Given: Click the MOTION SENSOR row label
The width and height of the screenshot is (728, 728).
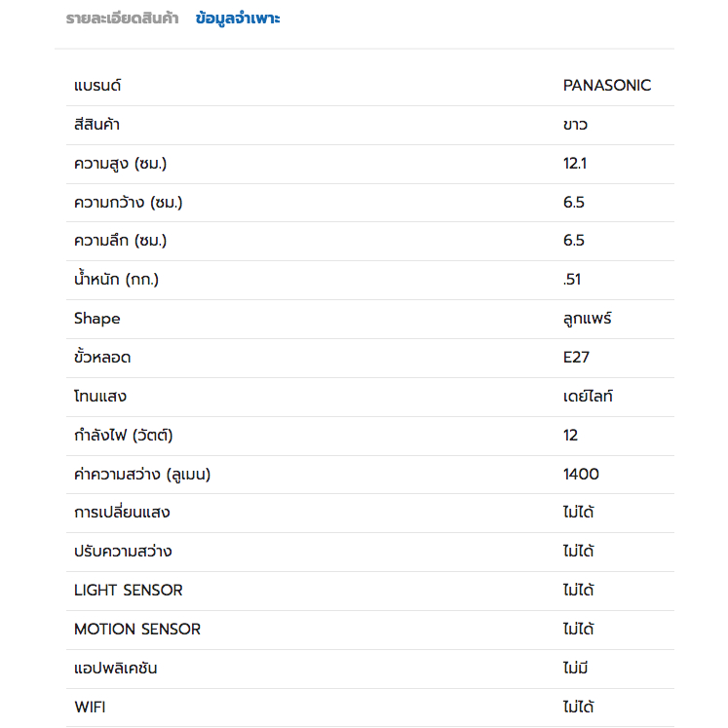Looking at the screenshot, I should click(x=137, y=630).
